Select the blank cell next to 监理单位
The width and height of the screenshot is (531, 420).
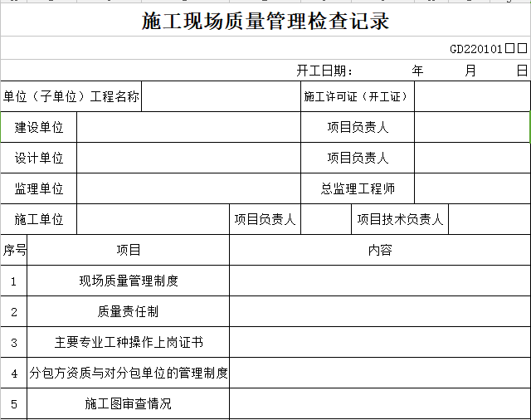[x=188, y=188]
